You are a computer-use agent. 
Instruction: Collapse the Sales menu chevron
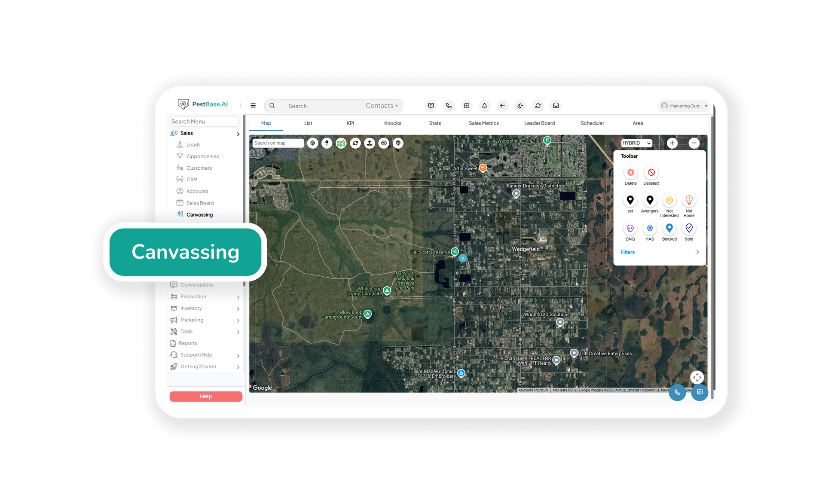point(238,134)
